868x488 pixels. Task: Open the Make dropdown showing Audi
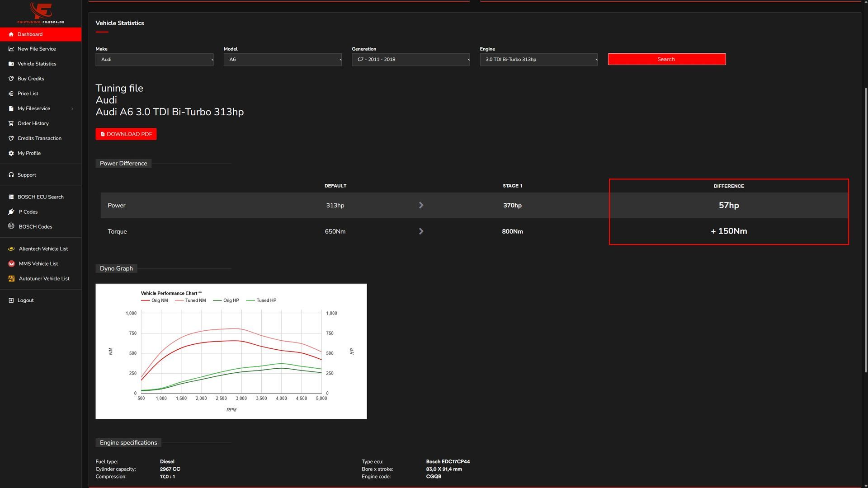(x=154, y=60)
